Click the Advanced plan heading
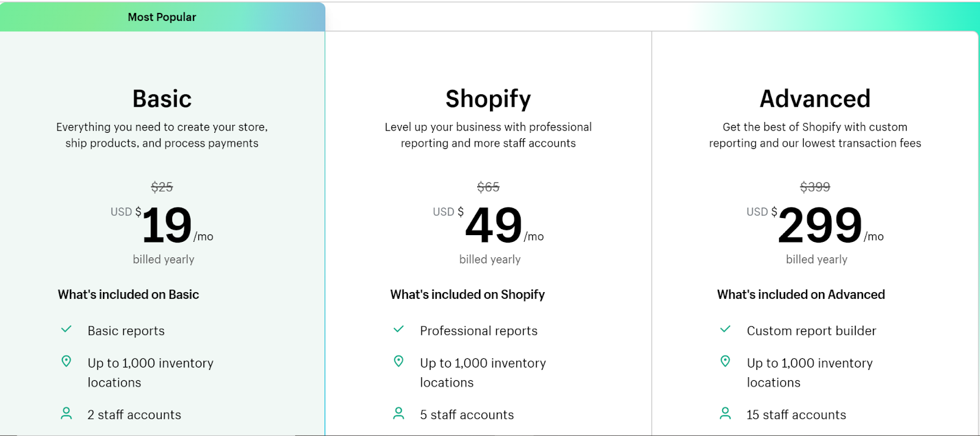Screen dimensions: 980x436 click(815, 99)
